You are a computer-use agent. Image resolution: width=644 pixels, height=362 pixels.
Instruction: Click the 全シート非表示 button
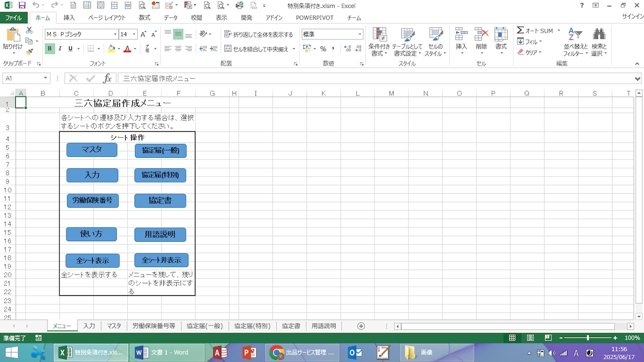161,260
